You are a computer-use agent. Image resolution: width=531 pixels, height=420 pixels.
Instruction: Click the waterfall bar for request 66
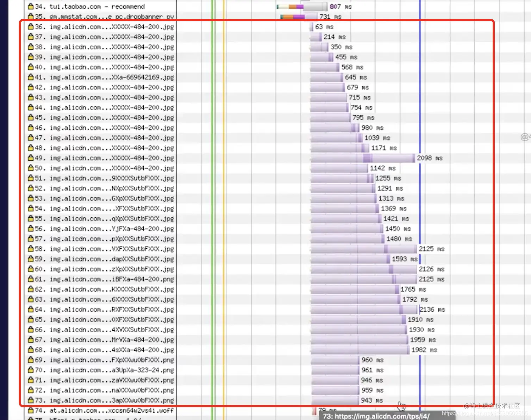[358, 330]
